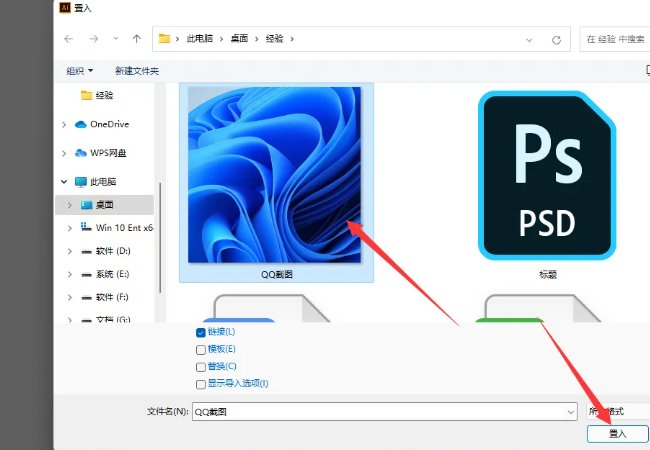This screenshot has height=450, width=650.
Task: Collapse the 此电脑 tree node
Action: pyautogui.click(x=64, y=181)
